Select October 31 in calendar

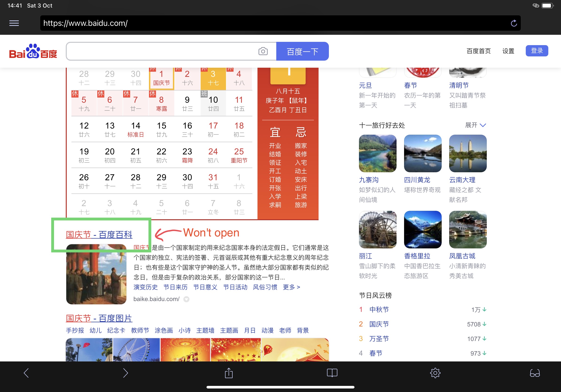coord(213,181)
